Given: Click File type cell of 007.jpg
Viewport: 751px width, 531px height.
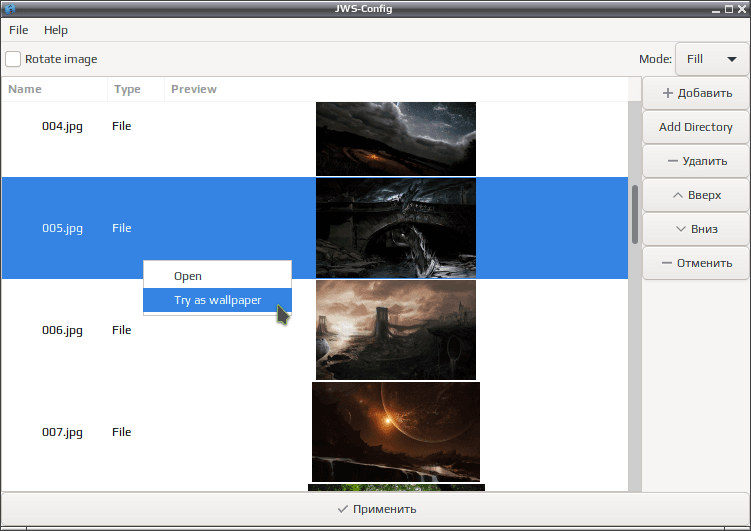Looking at the screenshot, I should pos(122,432).
